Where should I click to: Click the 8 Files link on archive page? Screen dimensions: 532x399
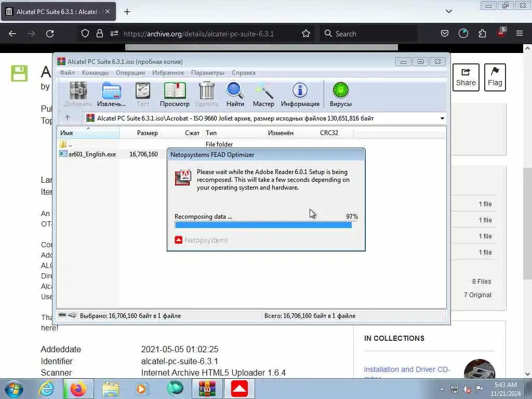[x=482, y=281]
